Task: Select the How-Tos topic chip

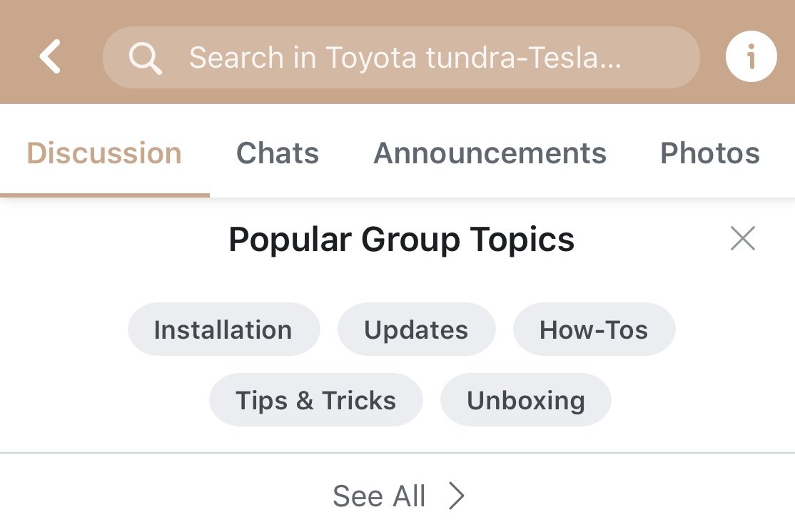Action: tap(594, 329)
